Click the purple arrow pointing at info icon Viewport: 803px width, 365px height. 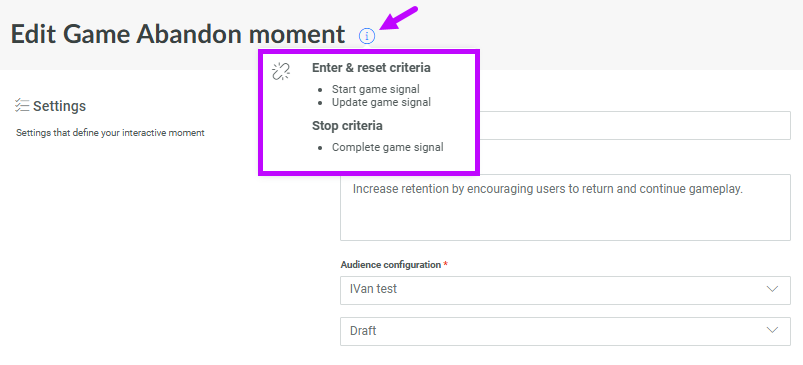[x=400, y=18]
